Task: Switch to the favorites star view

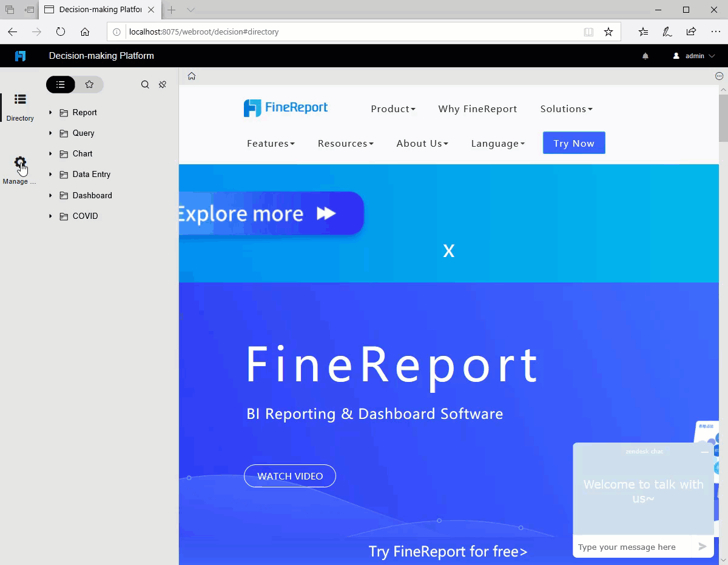Action: point(90,85)
